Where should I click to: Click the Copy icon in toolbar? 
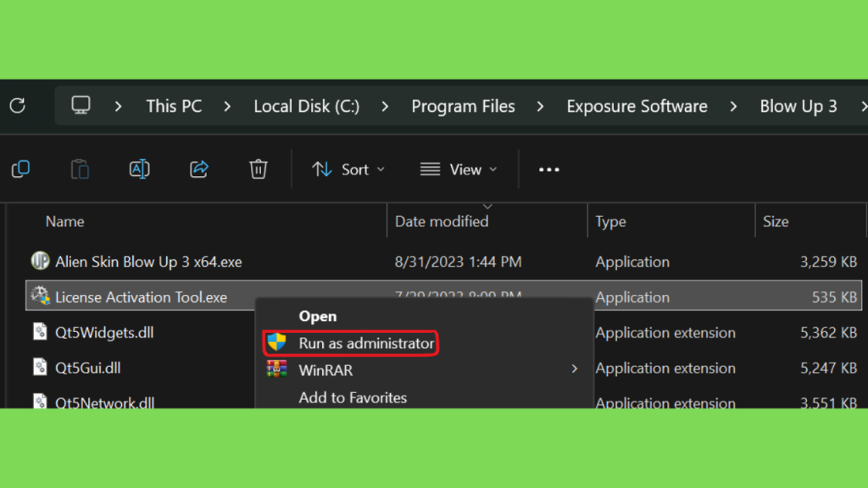[x=20, y=169]
